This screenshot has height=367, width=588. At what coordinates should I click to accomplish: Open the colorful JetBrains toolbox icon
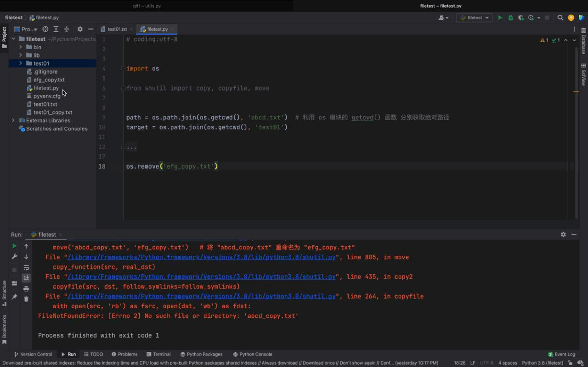[x=582, y=18]
